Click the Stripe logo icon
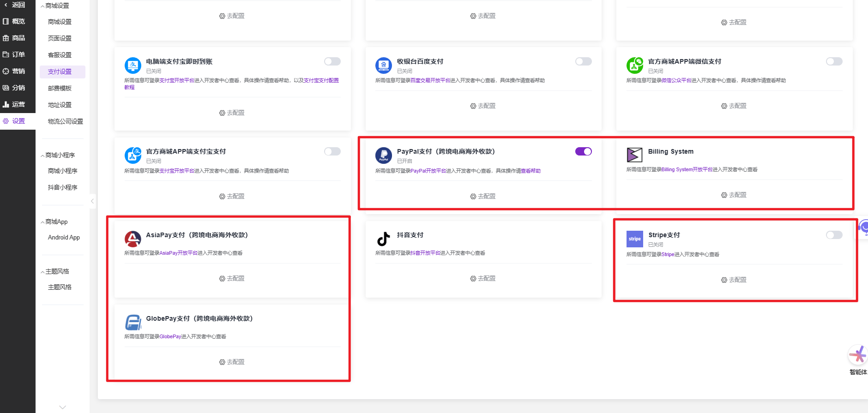This screenshot has width=868, height=413. 635,239
